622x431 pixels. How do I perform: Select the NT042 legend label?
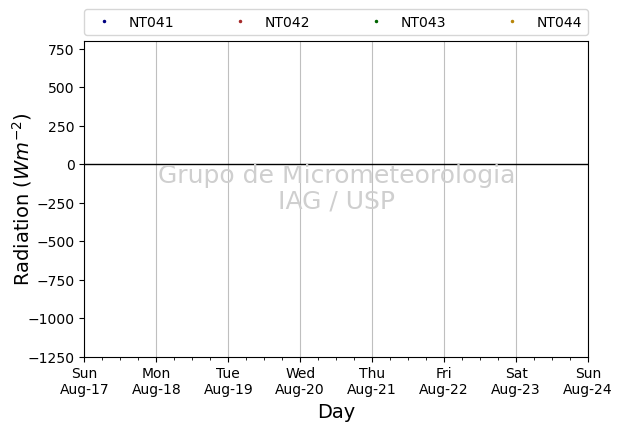click(287, 22)
